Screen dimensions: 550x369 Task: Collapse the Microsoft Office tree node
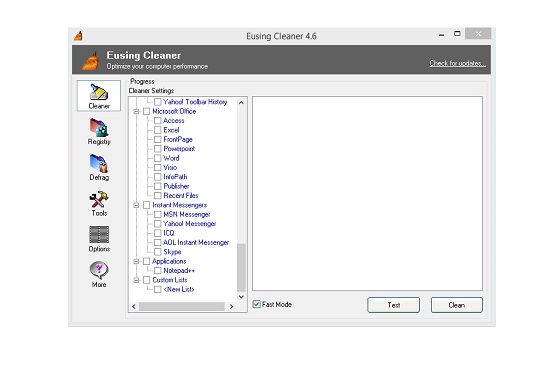(136, 112)
